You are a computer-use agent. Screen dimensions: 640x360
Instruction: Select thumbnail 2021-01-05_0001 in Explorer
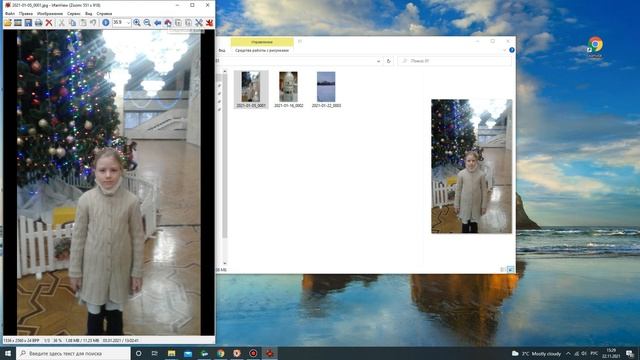251,89
